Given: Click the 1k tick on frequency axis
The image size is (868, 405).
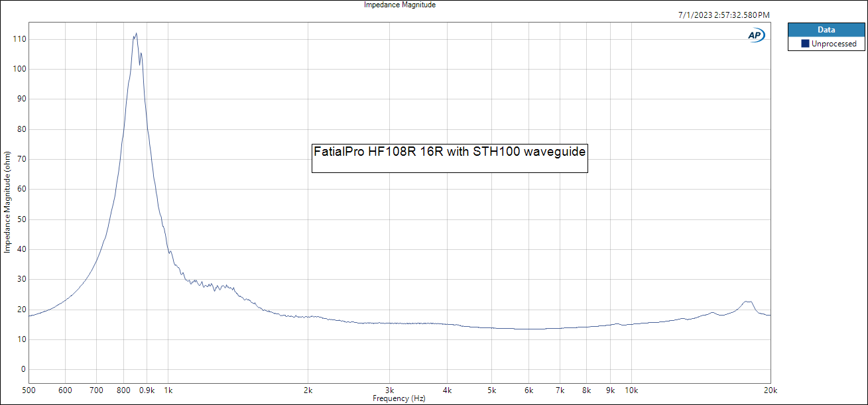Looking at the screenshot, I should pyautogui.click(x=168, y=390).
